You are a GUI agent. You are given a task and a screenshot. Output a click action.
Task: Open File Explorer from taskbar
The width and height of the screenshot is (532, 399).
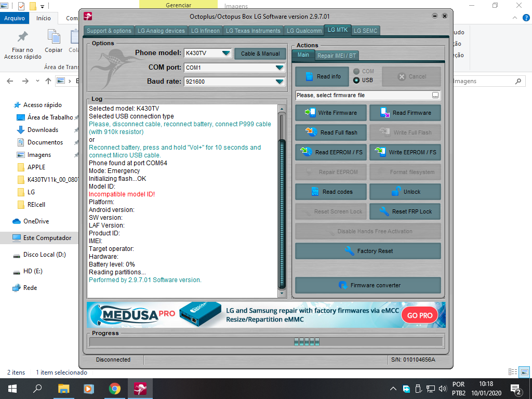coord(63,389)
